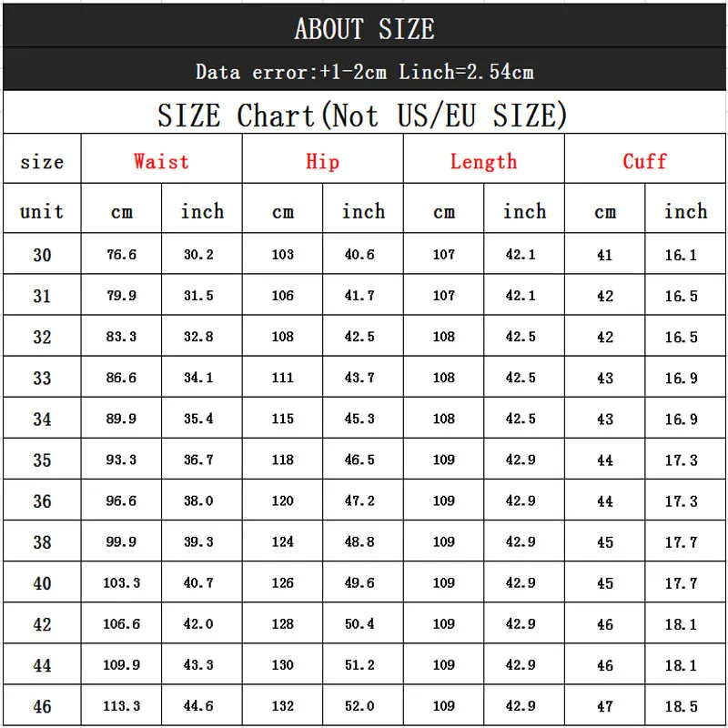Click the red Length column header

(483, 162)
